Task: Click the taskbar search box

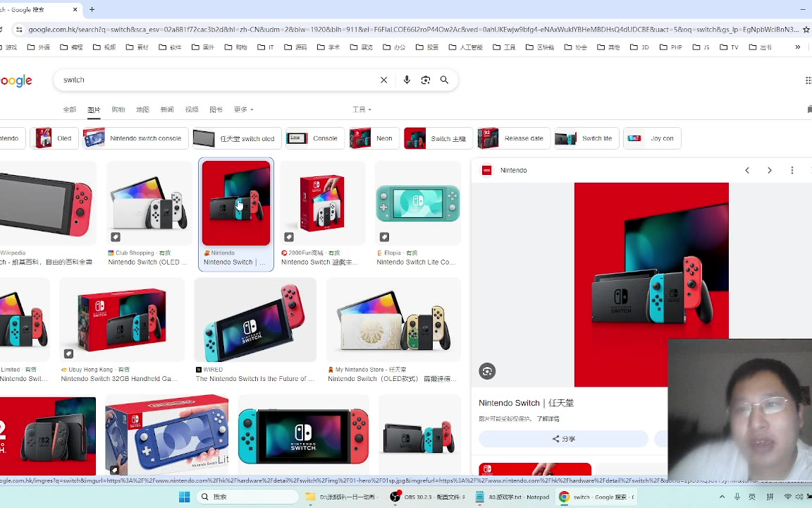Action: point(247,497)
